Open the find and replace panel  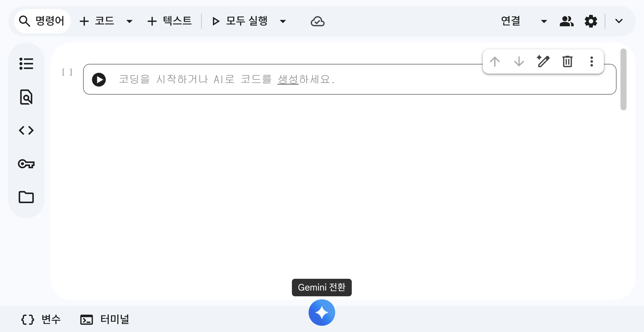[26, 97]
